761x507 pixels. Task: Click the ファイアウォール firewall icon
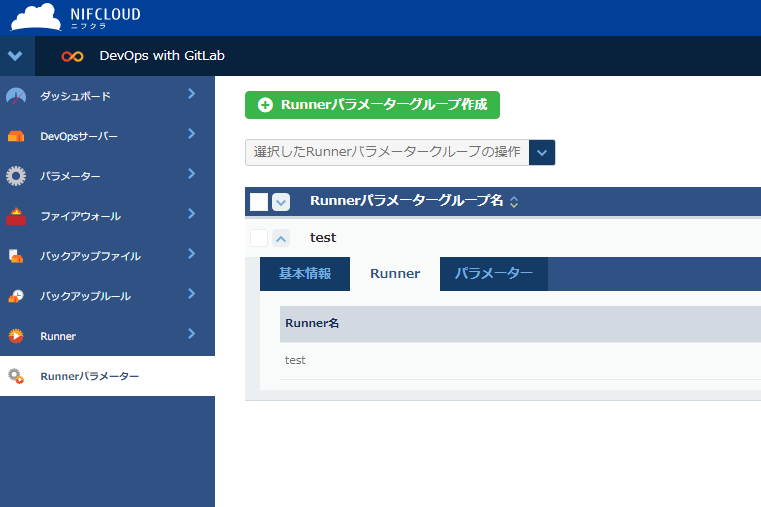16,216
